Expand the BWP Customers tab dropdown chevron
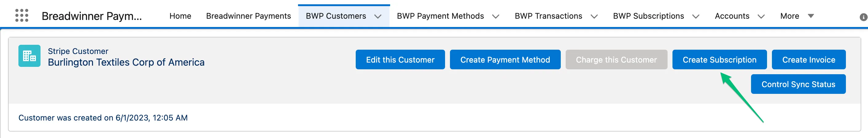Image resolution: width=868 pixels, height=138 pixels. tap(378, 16)
